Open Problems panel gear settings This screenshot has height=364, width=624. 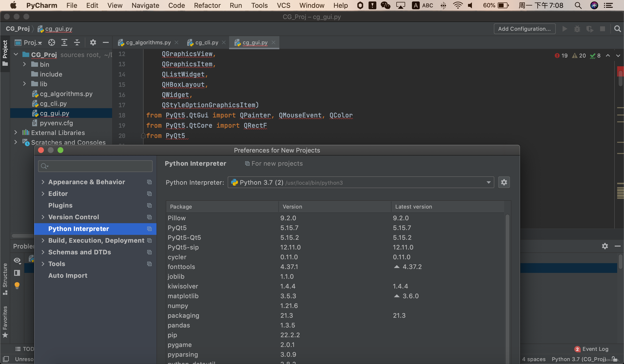coord(605,246)
